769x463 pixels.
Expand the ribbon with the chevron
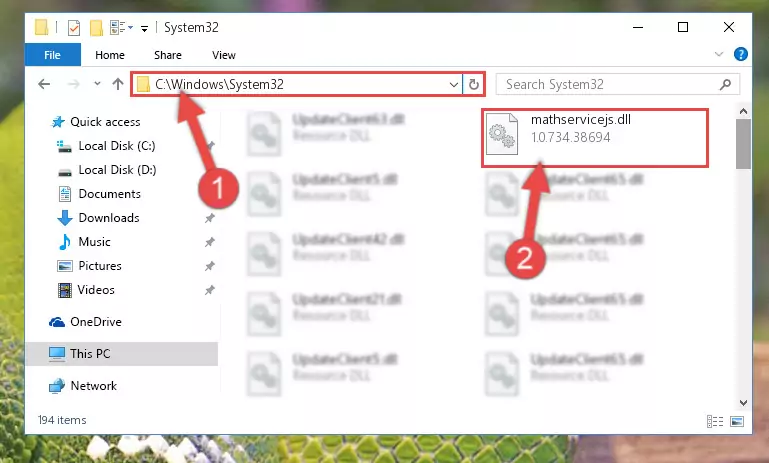tap(718, 54)
